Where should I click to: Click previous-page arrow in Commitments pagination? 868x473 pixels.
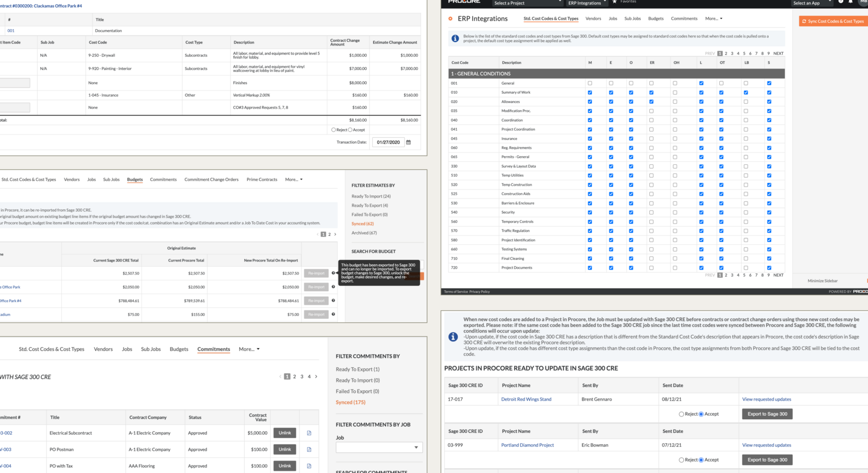280,376
